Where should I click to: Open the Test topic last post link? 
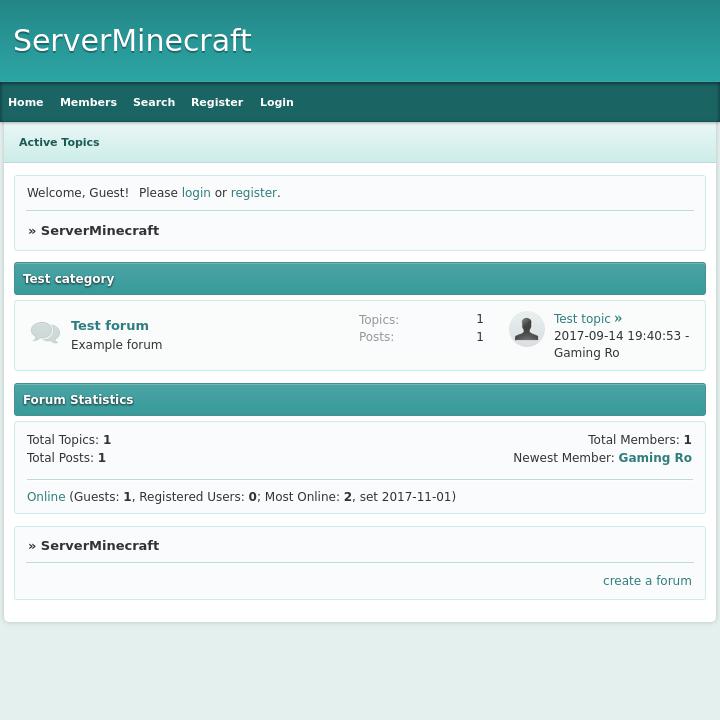click(582, 319)
